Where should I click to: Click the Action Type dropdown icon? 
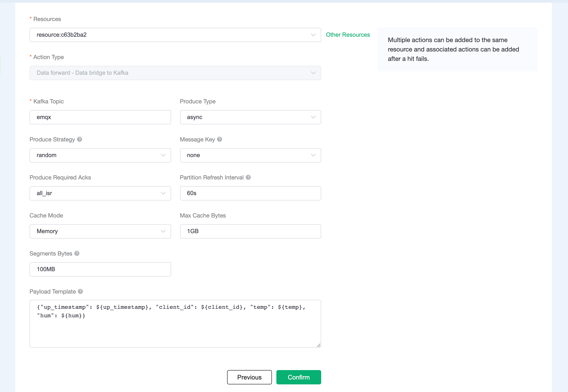click(313, 72)
